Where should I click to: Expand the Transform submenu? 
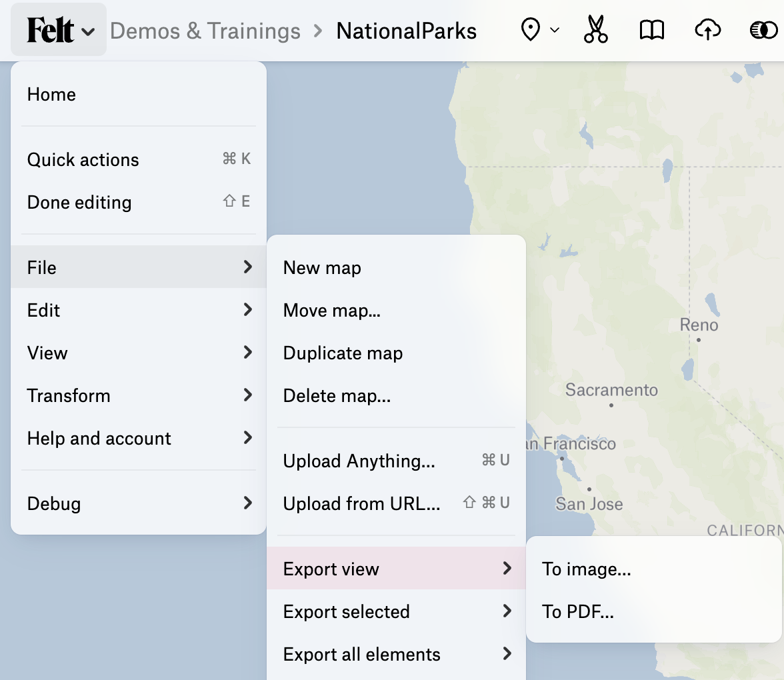[x=139, y=395]
